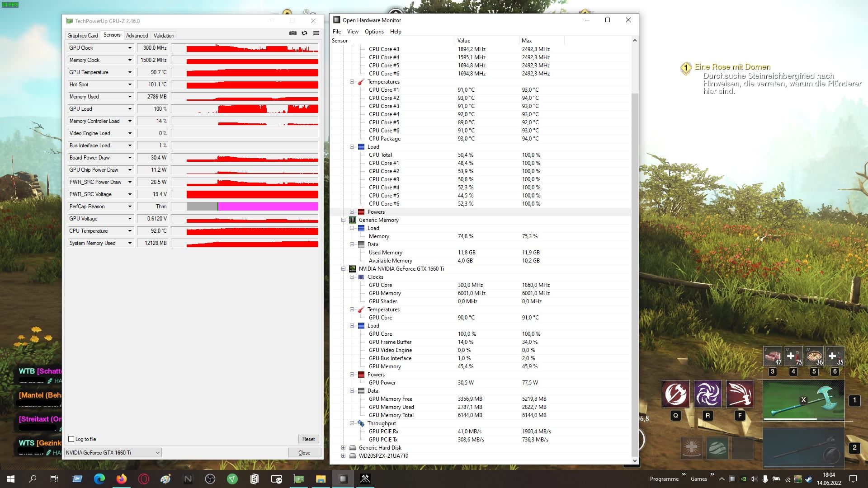
Task: Open Options menu in Open Hardware Monitor
Action: coord(374,32)
